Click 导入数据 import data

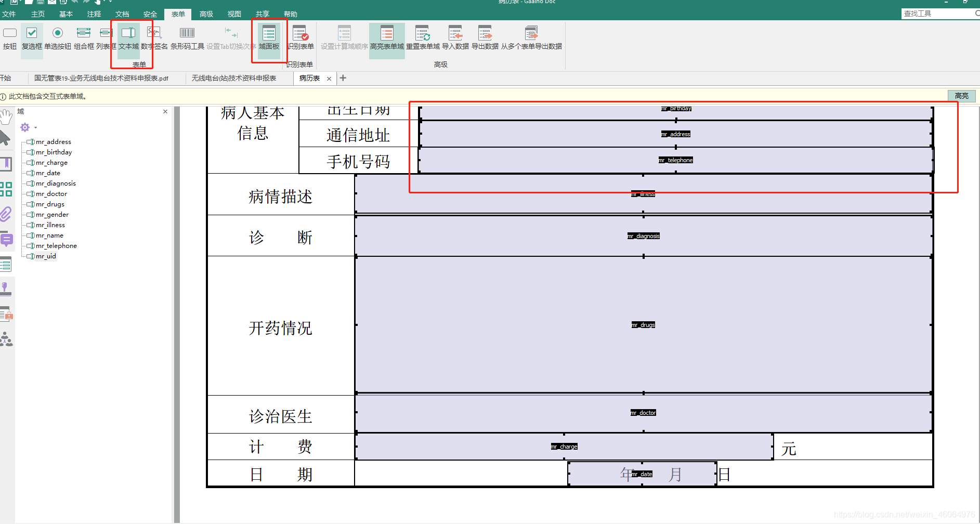[455, 39]
